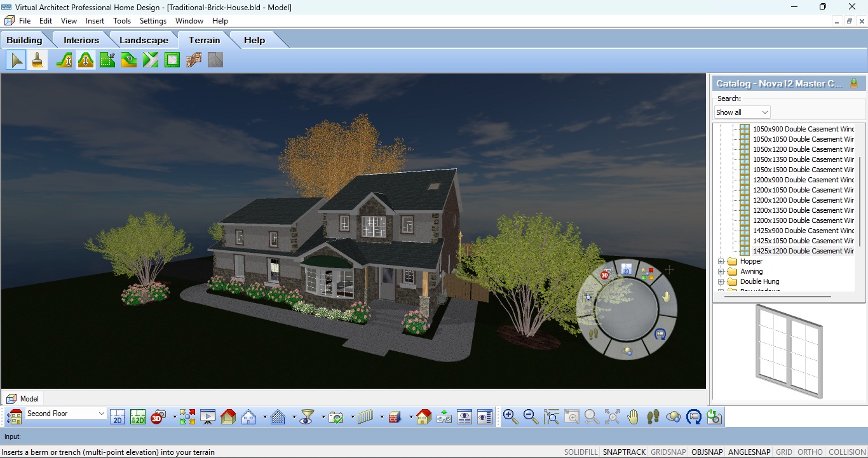Viewport: 868px width, 458px height.
Task: Toggle ORTHO in the status bar
Action: [810, 452]
